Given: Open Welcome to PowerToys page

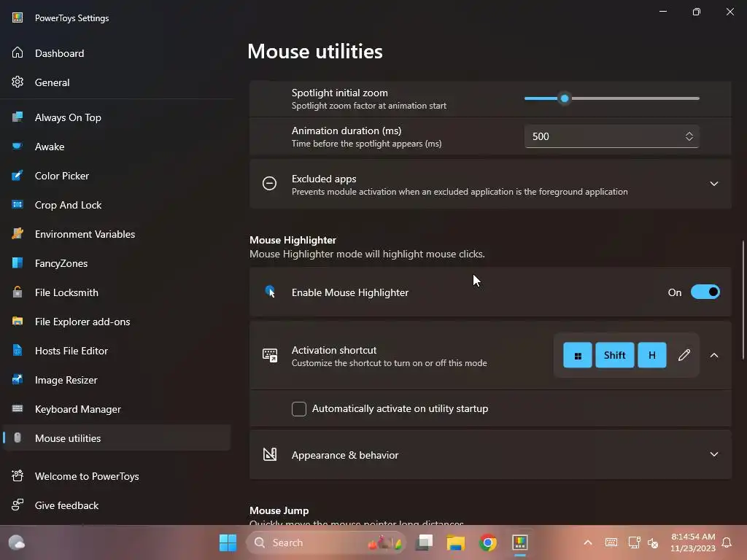Looking at the screenshot, I should [116, 475].
